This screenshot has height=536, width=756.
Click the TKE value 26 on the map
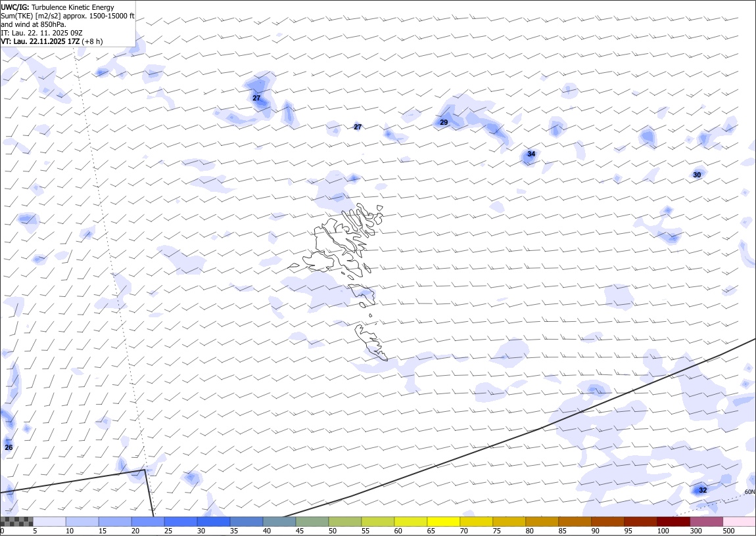(x=9, y=447)
